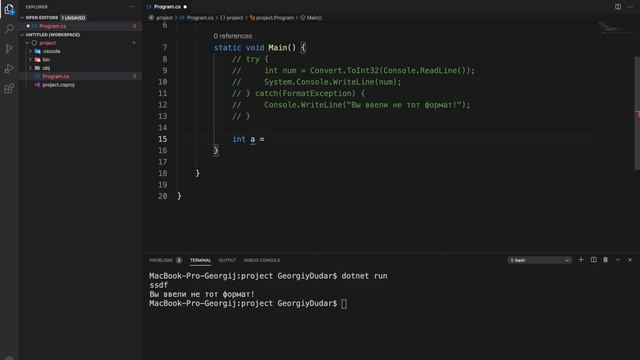Image resolution: width=640 pixels, height=360 pixels.
Task: Switch to the Terminal panel tab
Action: coord(200,260)
